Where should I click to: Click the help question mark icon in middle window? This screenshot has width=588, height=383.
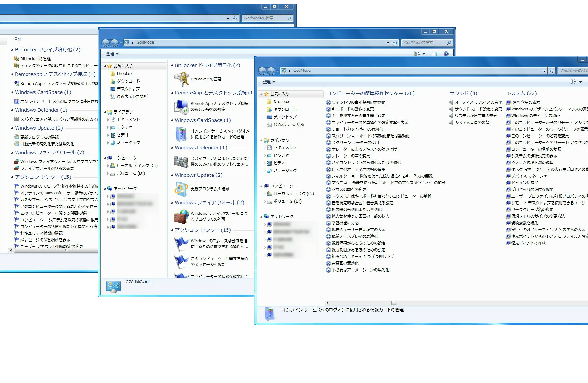[x=446, y=54]
